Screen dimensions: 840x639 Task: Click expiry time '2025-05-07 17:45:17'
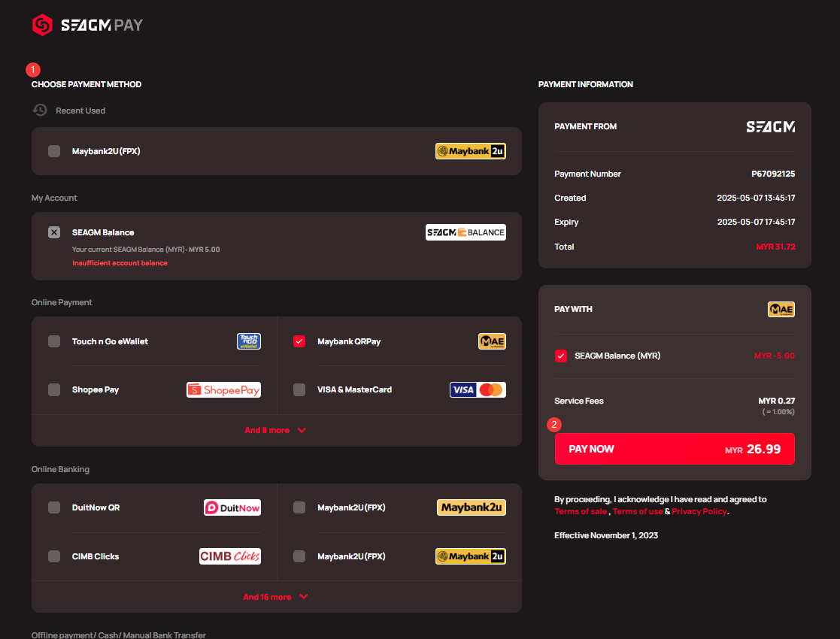click(x=756, y=223)
